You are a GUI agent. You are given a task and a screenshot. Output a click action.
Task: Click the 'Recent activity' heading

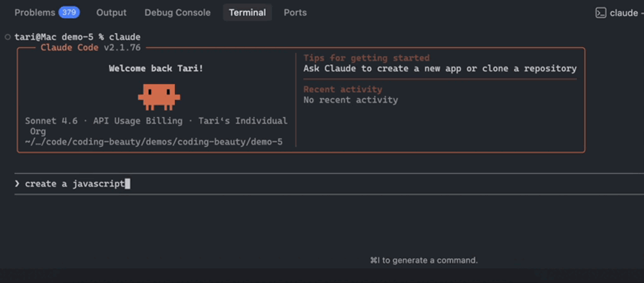coord(343,90)
